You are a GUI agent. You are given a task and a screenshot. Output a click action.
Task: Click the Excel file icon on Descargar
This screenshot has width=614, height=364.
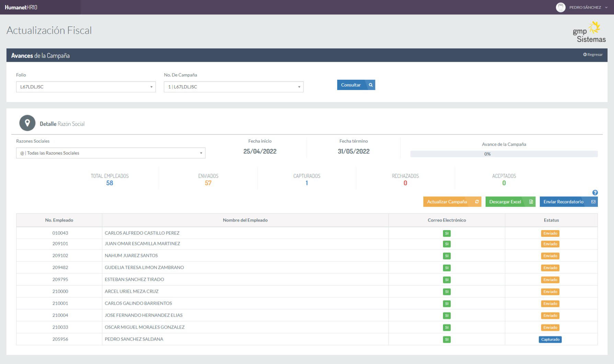point(531,202)
